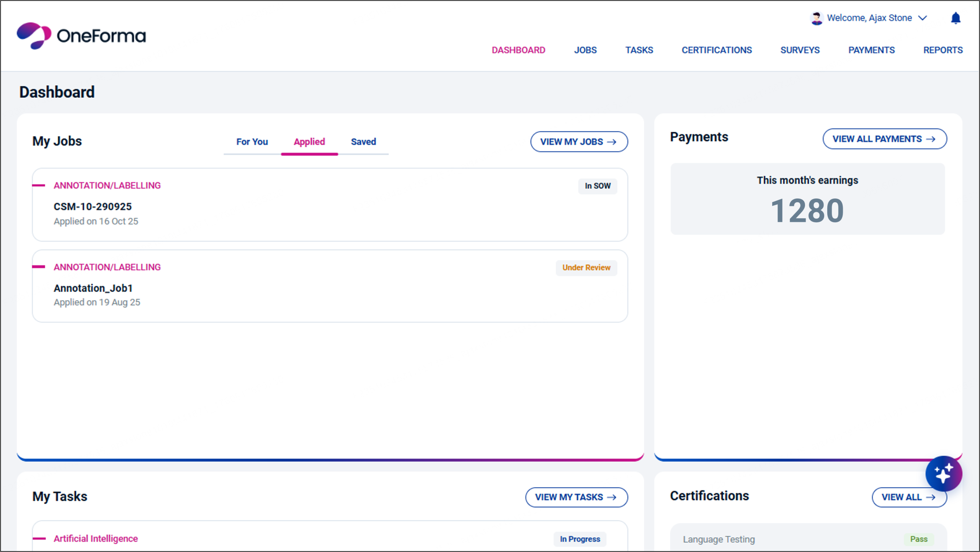
Task: Open the AI assistant sparkle button
Action: point(943,473)
